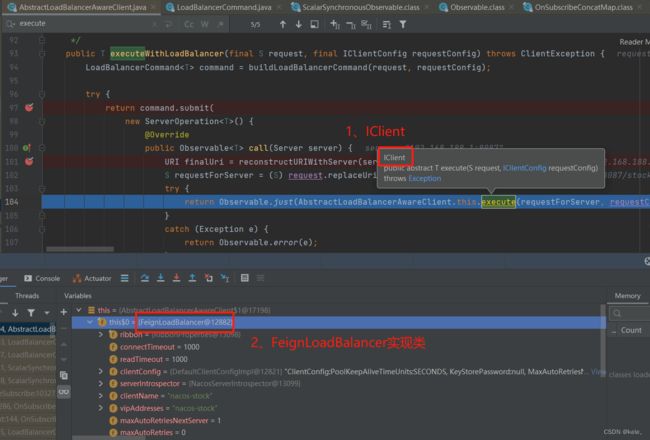This screenshot has height=440, width=650.
Task: Click IClientConfig link in the tooltip
Action: (x=524, y=168)
